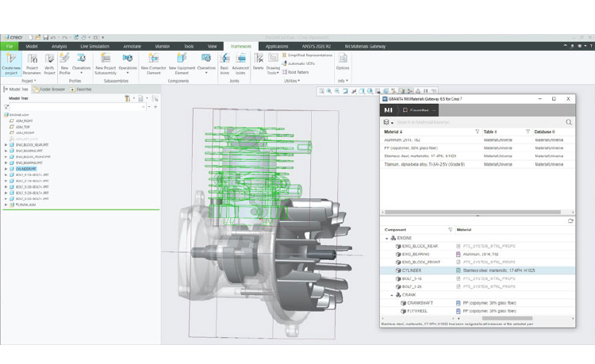Image resolution: width=595 pixels, height=364 pixels.
Task: Switch to the Model ribbon tab
Action: 32,46
